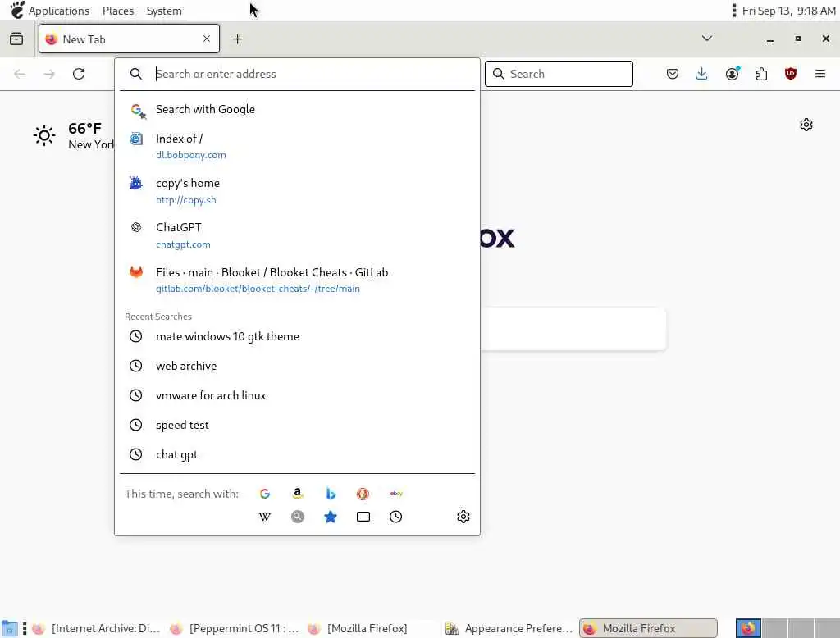The height and width of the screenshot is (638, 840).
Task: Switch to Appearance Preferences taskbar window
Action: click(x=509, y=628)
